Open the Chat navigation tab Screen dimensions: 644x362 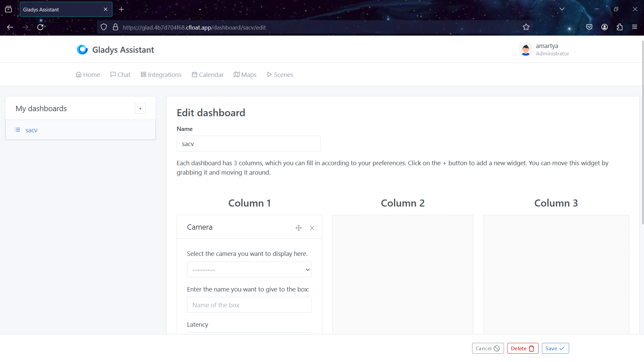click(120, 75)
